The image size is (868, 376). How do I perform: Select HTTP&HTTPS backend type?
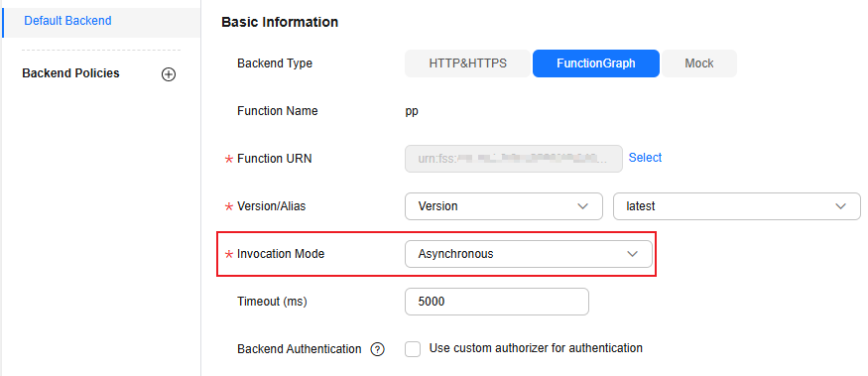tap(468, 63)
